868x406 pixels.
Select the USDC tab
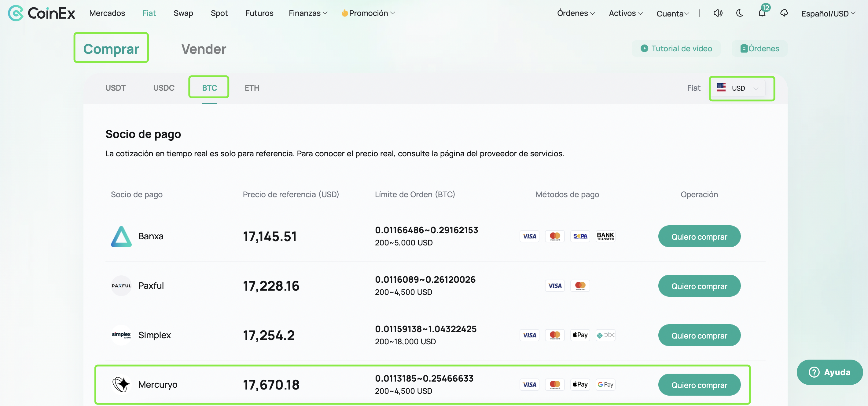(x=164, y=88)
